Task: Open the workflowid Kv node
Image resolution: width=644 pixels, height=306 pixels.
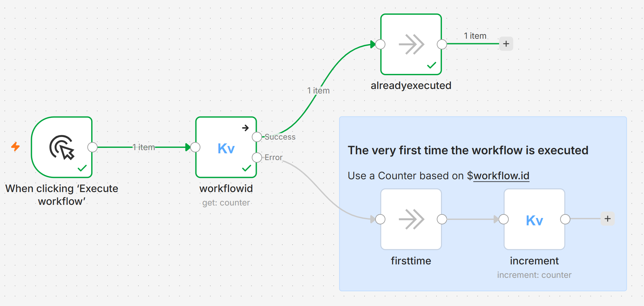Action: tap(226, 147)
